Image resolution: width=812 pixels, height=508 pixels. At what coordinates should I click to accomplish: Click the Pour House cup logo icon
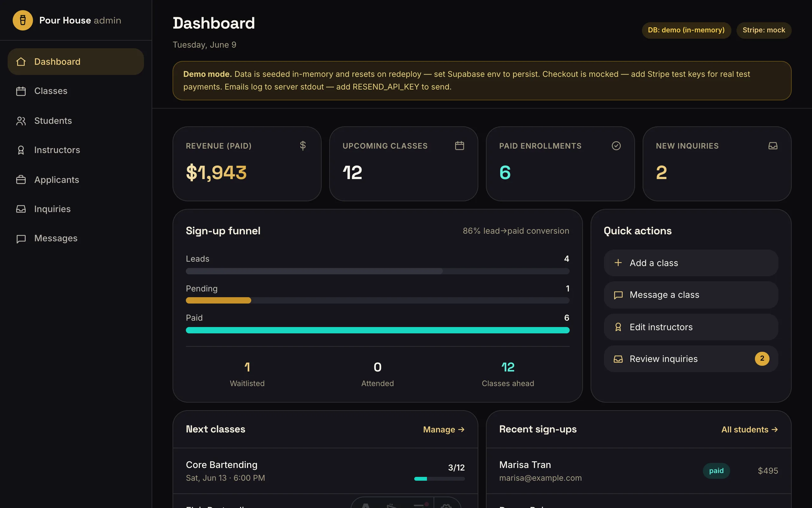[23, 20]
